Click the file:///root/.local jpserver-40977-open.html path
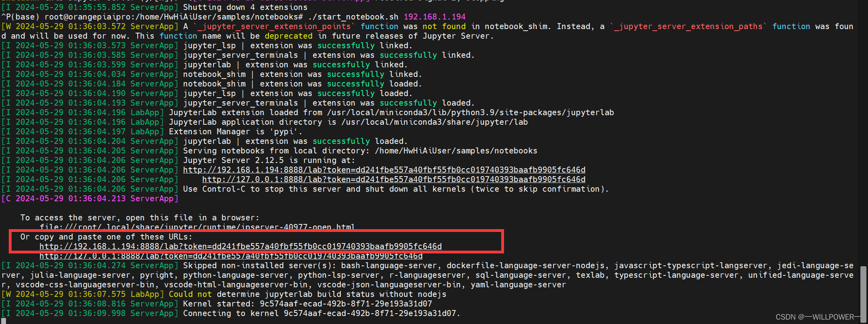The width and height of the screenshot is (868, 324). pyautogui.click(x=197, y=227)
